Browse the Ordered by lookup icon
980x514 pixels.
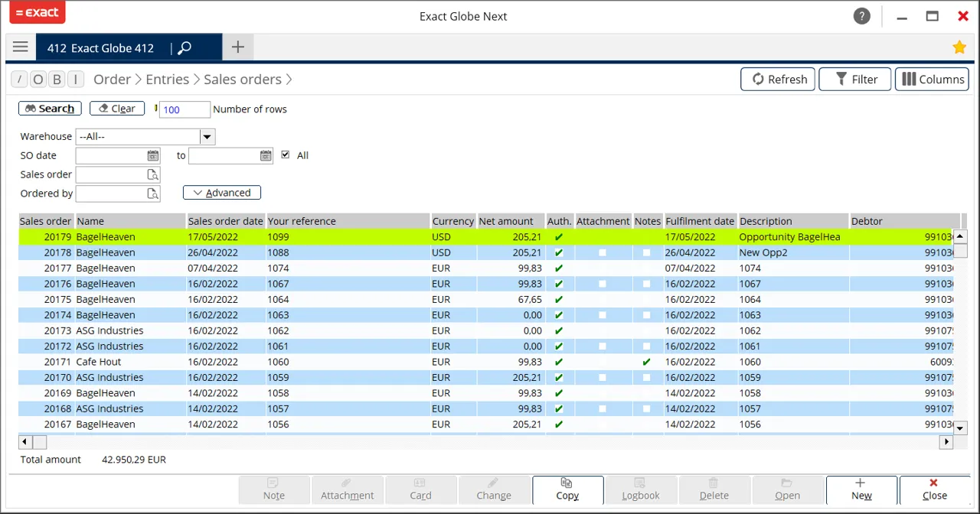[x=153, y=194]
